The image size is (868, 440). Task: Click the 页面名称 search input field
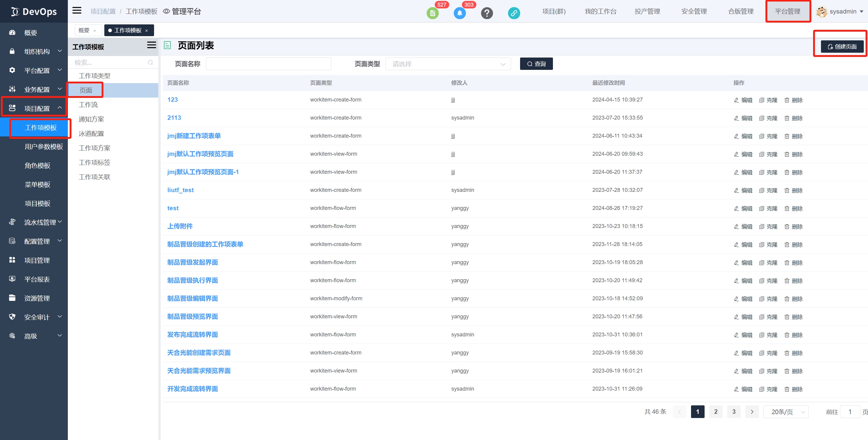tap(268, 64)
